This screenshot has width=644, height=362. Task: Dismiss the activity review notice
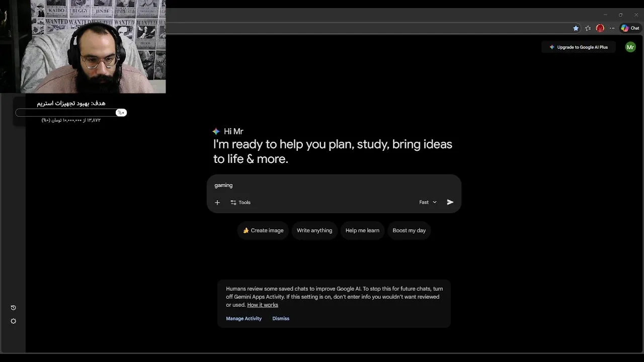[281, 318]
